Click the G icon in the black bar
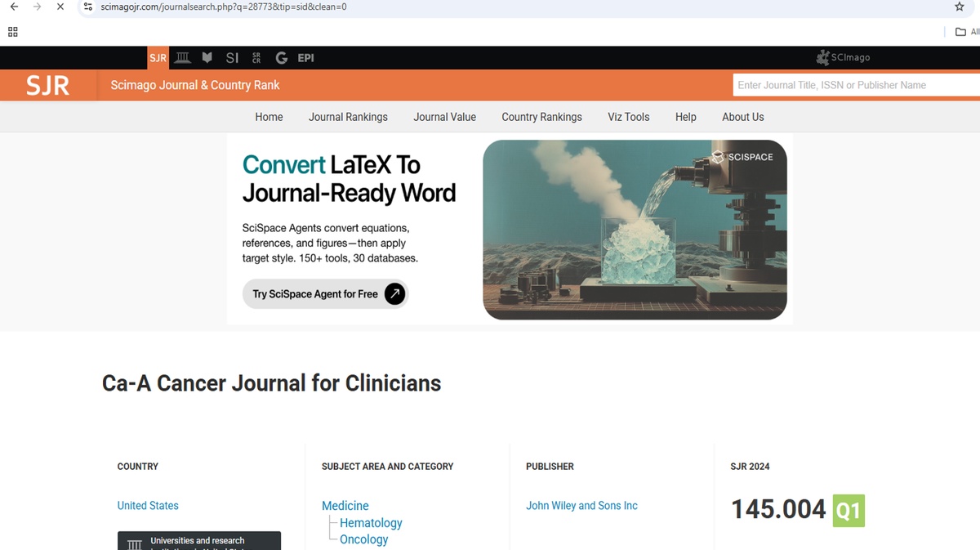Image resolution: width=980 pixels, height=550 pixels. (281, 58)
